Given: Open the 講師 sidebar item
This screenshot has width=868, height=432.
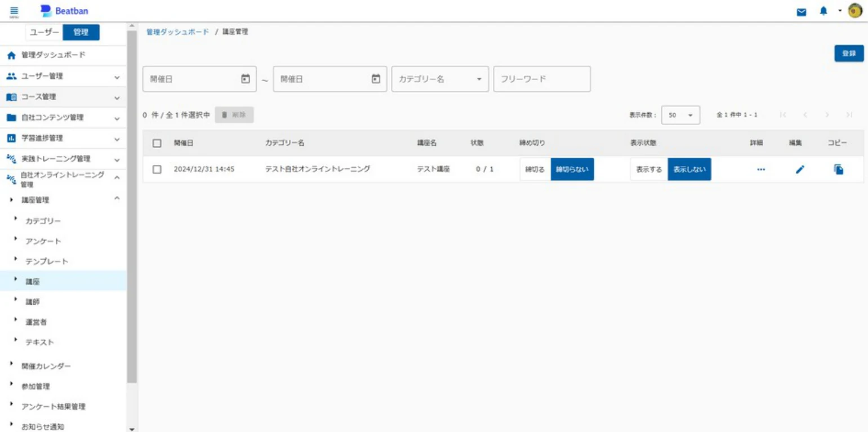Looking at the screenshot, I should [63, 301].
